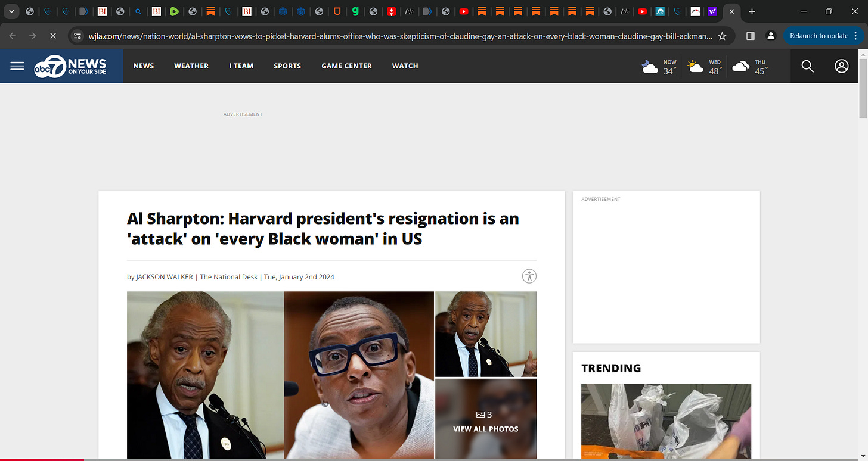Screen dimensions: 868x461
Task: Open the tab search chevron dropdown
Action: [11, 11]
